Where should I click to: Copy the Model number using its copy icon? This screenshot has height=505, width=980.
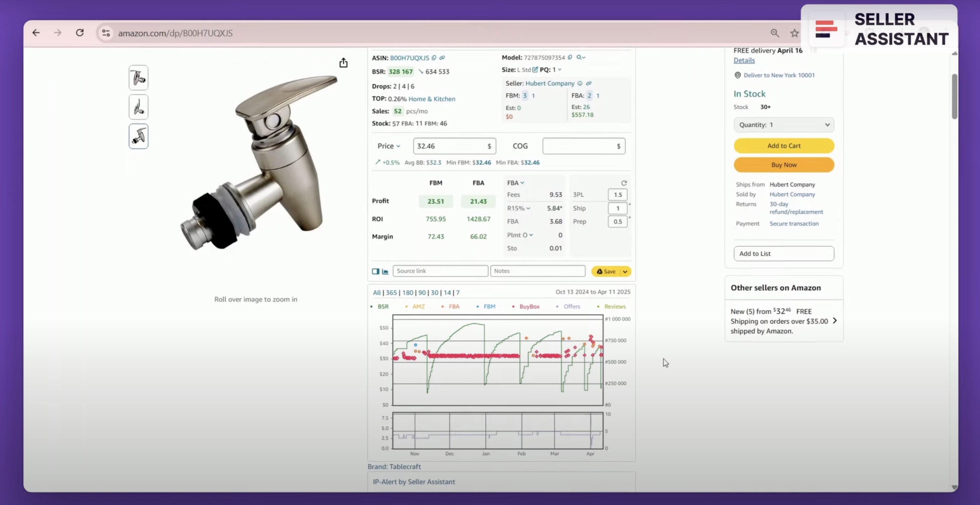coord(570,57)
